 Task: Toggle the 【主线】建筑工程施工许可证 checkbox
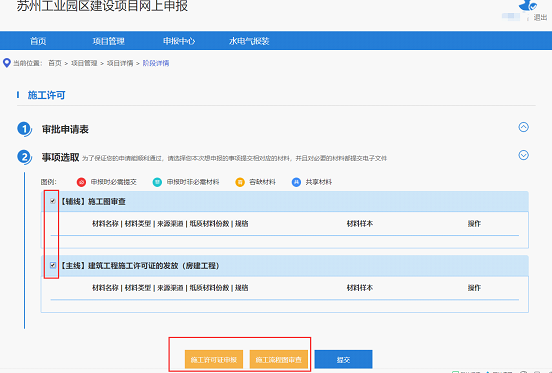coord(53,265)
